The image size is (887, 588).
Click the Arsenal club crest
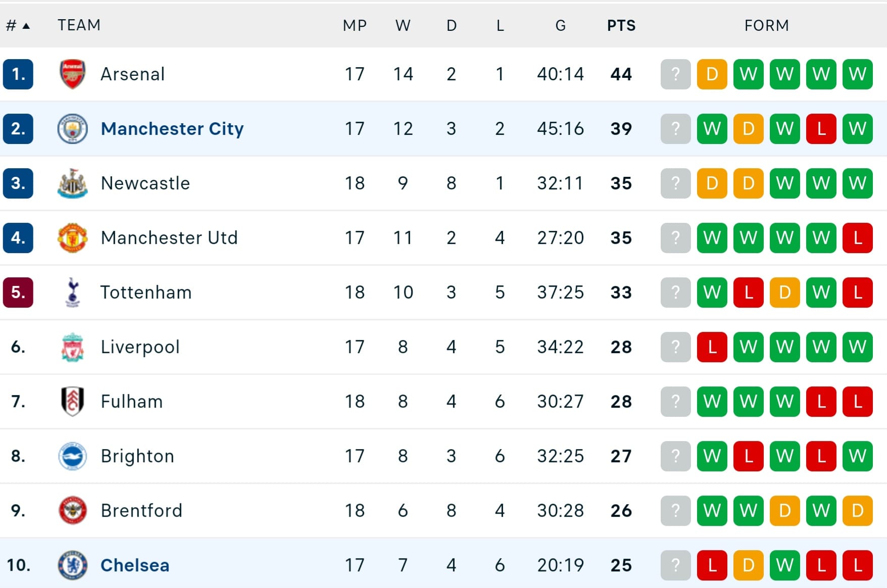tap(73, 74)
